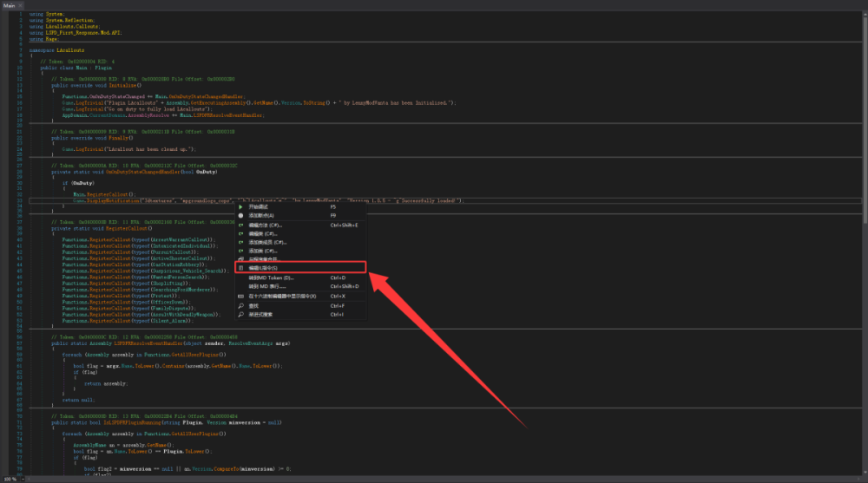Image resolution: width=868 pixels, height=483 pixels.
Task: Click the C# icon beside Edit Method entry
Action: click(240, 225)
